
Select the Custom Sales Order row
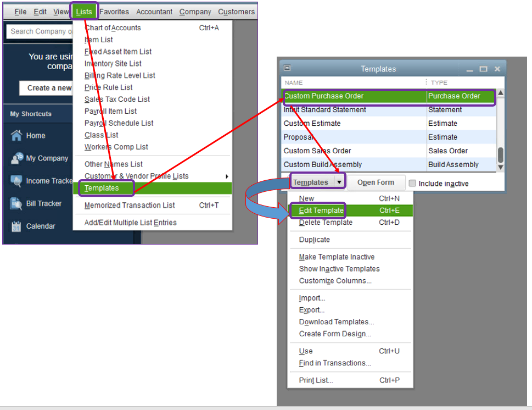pyautogui.click(x=389, y=151)
